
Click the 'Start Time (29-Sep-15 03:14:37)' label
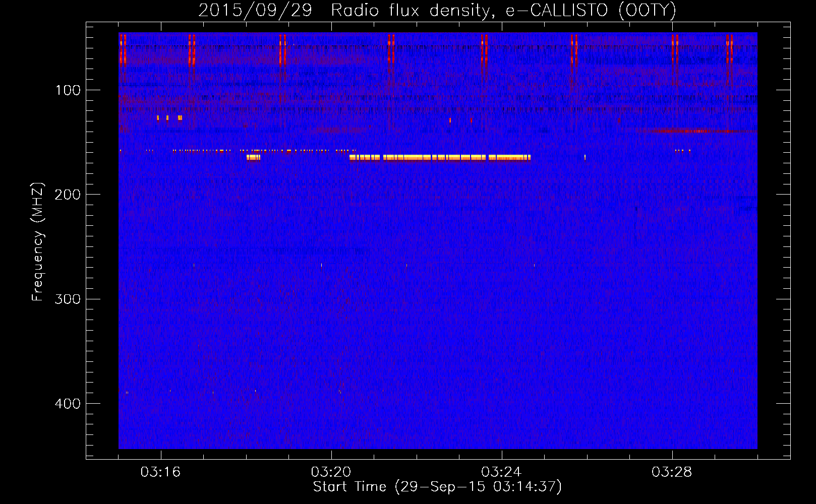[437, 487]
